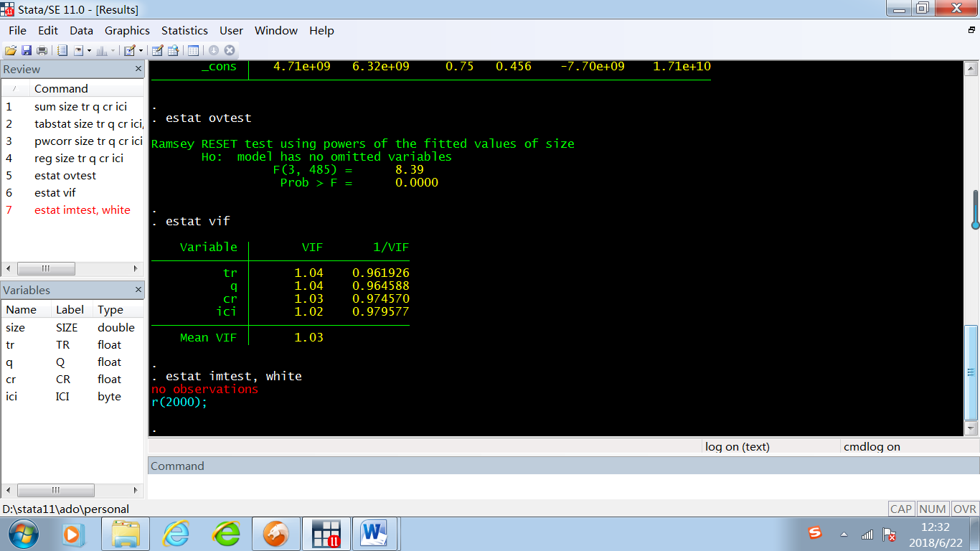Open the Edit menu
The image size is (980, 551).
click(48, 30)
